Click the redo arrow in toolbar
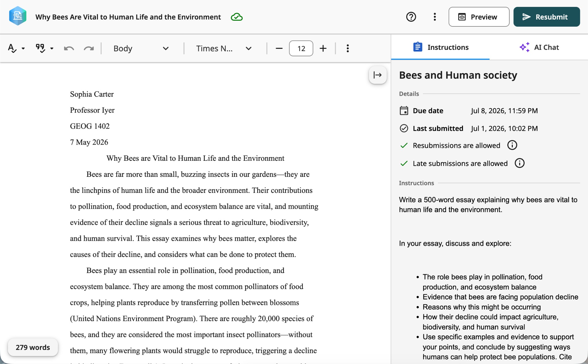The width and height of the screenshot is (588, 364). click(x=89, y=48)
